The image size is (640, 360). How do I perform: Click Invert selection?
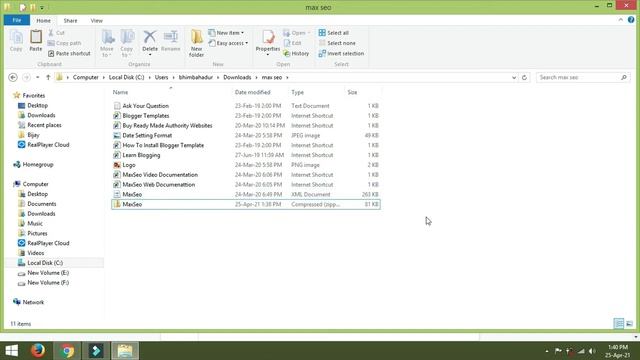click(341, 53)
